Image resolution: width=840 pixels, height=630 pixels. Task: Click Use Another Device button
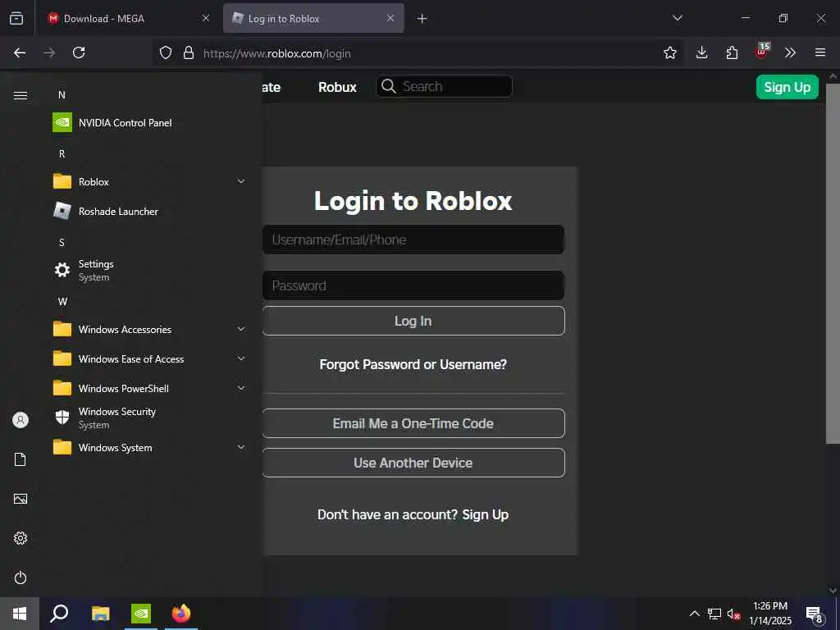(x=413, y=463)
